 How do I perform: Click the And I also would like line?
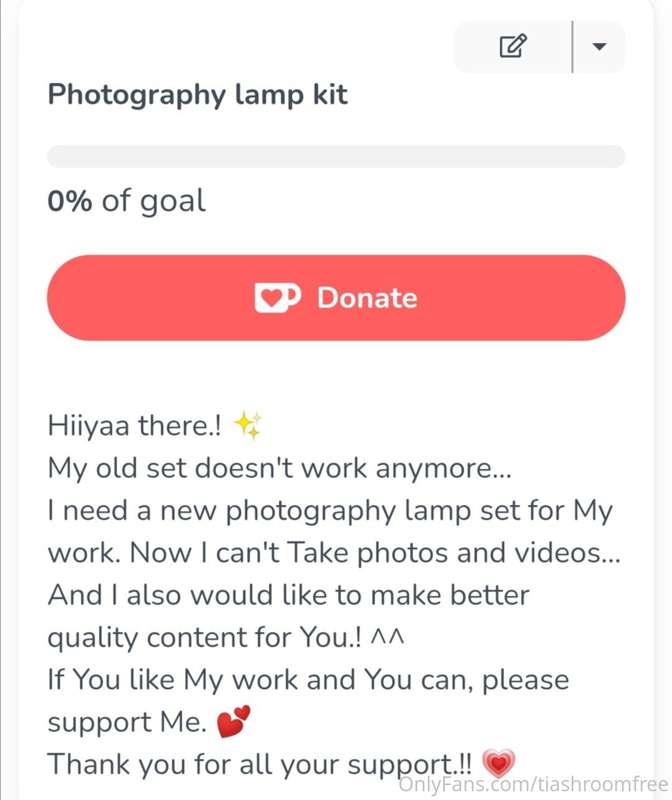[288, 595]
